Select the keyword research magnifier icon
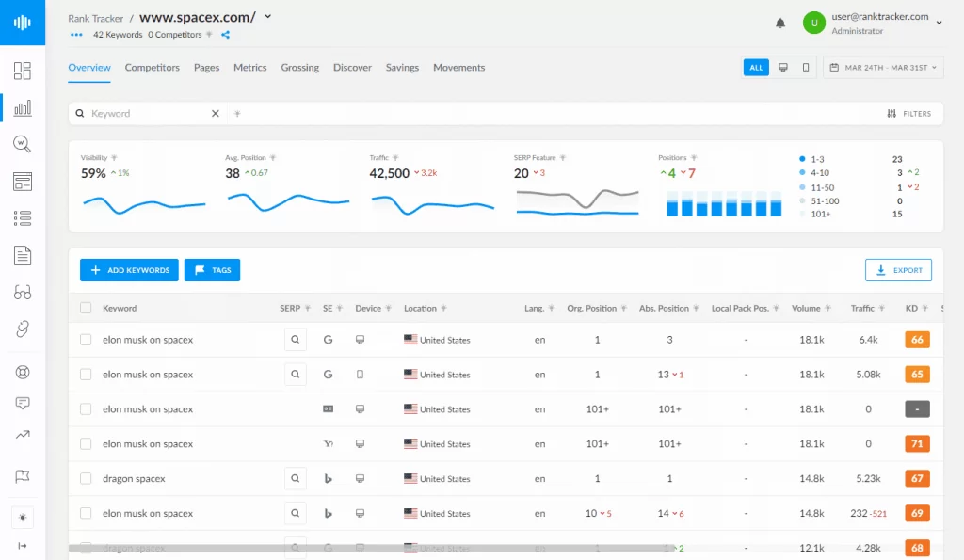Screen dimensions: 964x560 (22, 144)
